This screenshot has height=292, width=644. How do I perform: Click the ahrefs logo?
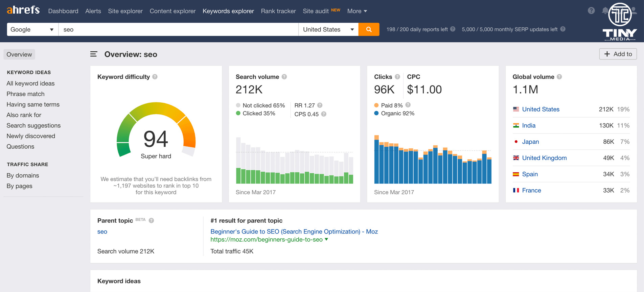pos(23,10)
